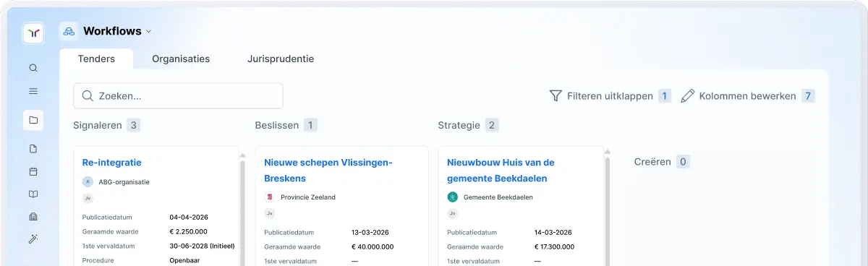Open the document icon in the sidebar
The image size is (868, 266).
pyautogui.click(x=33, y=149)
